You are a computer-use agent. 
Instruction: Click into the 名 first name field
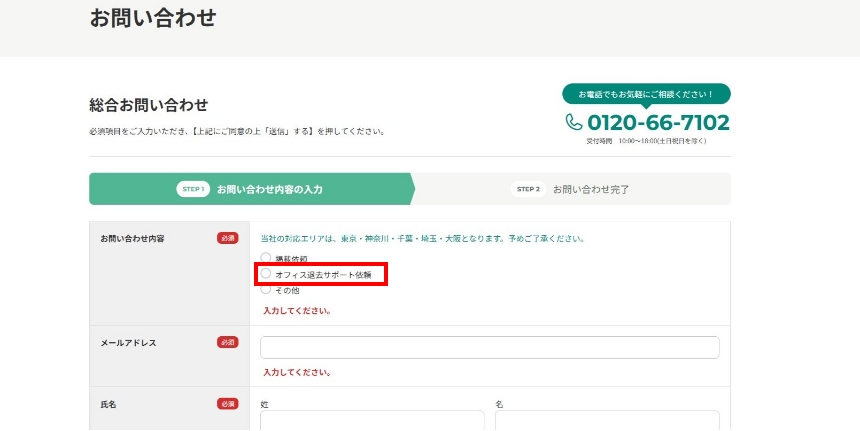pyautogui.click(x=606, y=420)
